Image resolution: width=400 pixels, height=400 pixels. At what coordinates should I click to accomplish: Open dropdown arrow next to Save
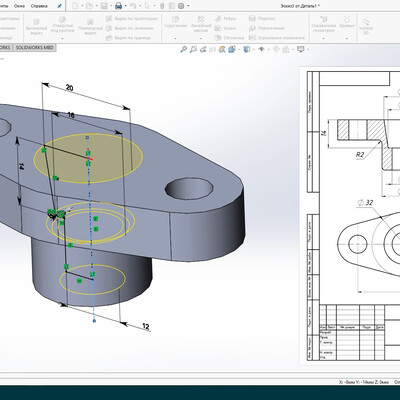[x=111, y=6]
